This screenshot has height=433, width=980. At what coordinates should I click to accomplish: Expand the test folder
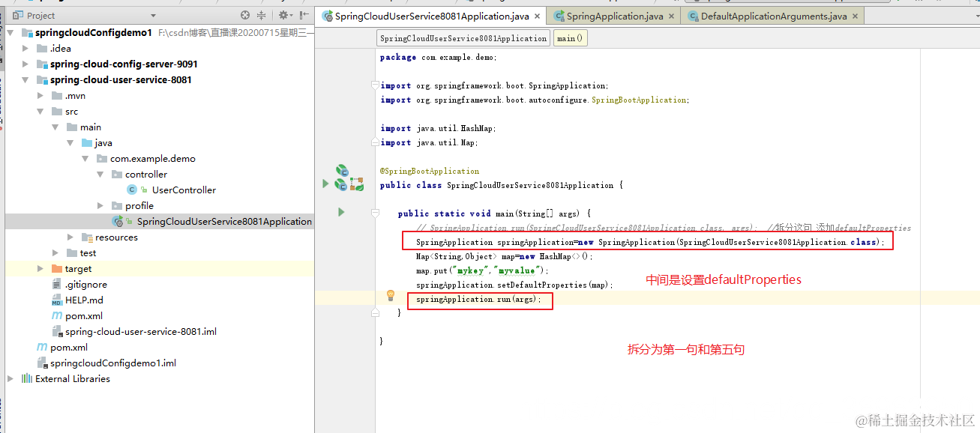point(55,252)
